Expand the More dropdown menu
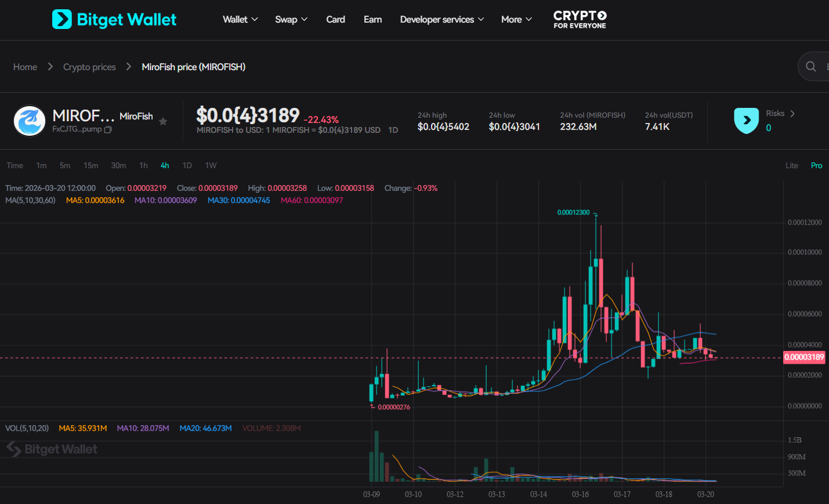This screenshot has height=504, width=829. tap(516, 19)
